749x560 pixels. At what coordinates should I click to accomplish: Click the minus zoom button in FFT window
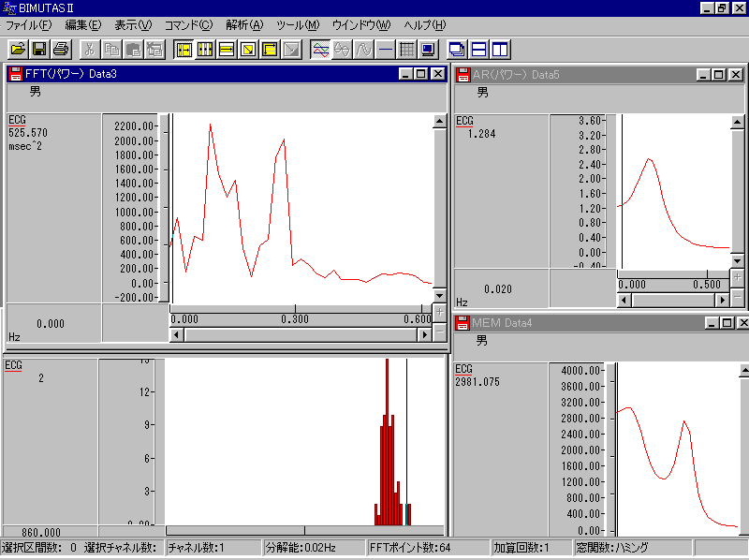440,332
